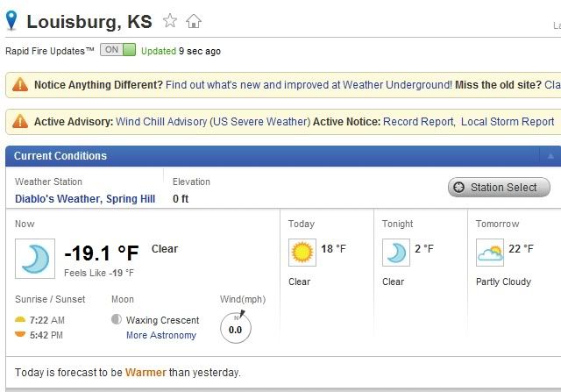Click tonight's clear moon forecast icon

click(x=396, y=253)
